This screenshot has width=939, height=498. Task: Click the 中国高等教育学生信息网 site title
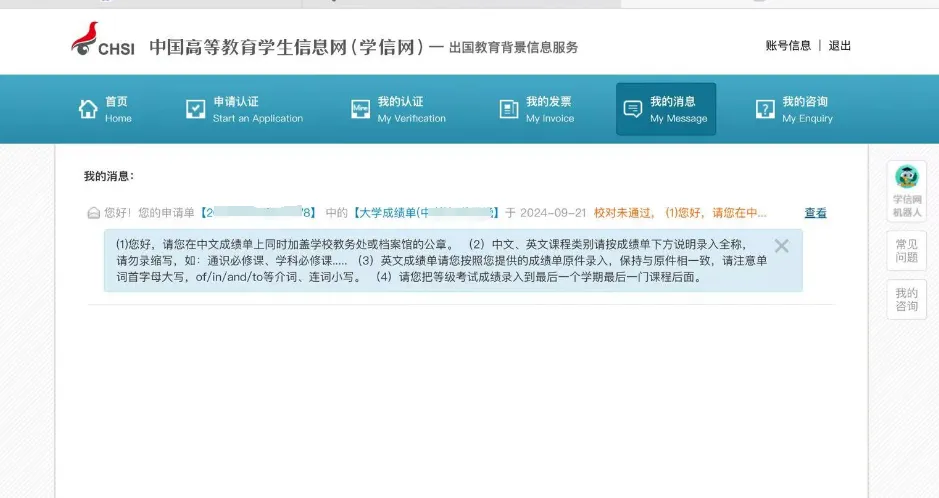(286, 47)
